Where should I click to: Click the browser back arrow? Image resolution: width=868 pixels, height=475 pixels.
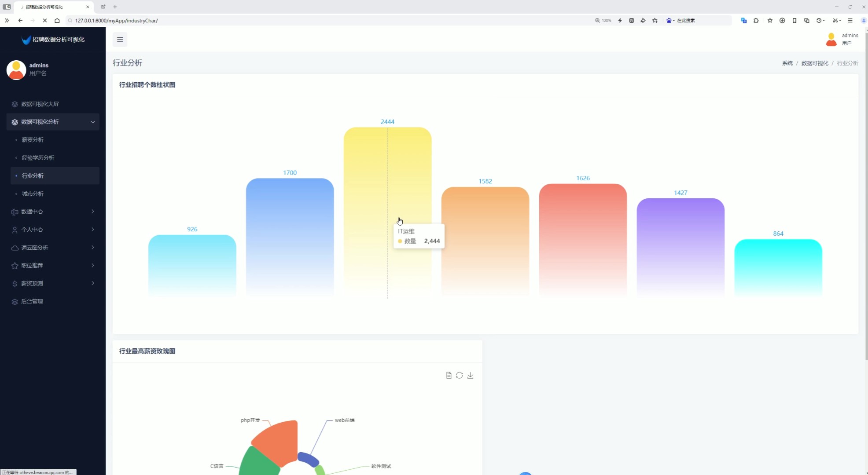click(20, 21)
